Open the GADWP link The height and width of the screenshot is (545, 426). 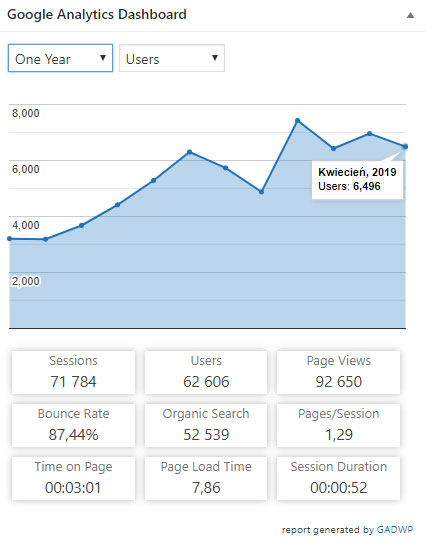395,530
